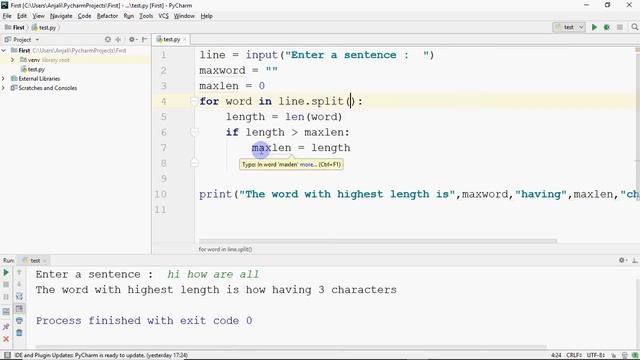Image resolution: width=640 pixels, height=360 pixels.
Task: Click the more link in typo tooltip
Action: point(308,164)
